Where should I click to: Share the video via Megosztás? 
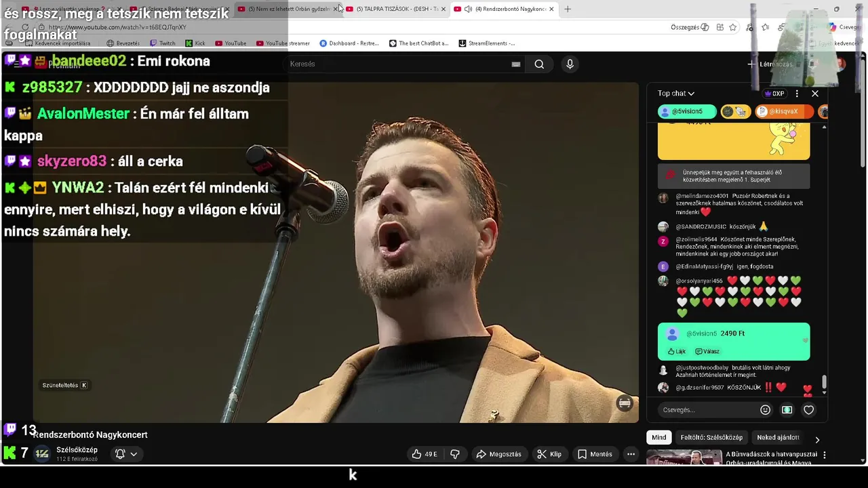(x=499, y=454)
